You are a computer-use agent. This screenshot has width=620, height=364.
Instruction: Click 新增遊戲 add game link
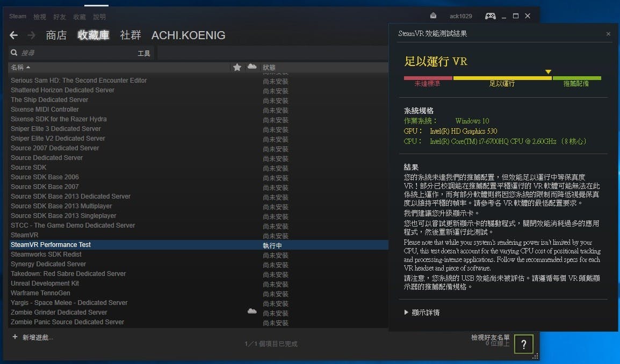pyautogui.click(x=38, y=337)
